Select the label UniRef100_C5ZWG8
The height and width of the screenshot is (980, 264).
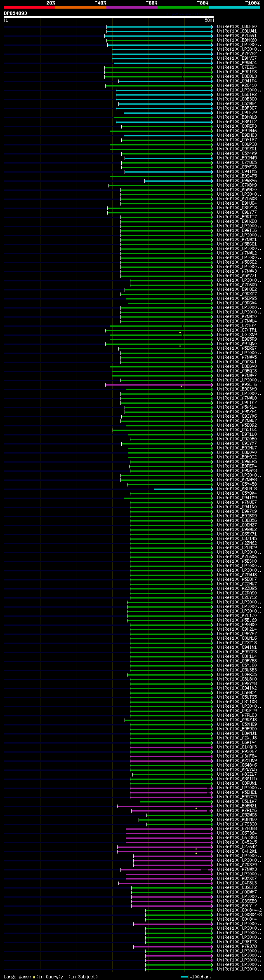[237, 815]
